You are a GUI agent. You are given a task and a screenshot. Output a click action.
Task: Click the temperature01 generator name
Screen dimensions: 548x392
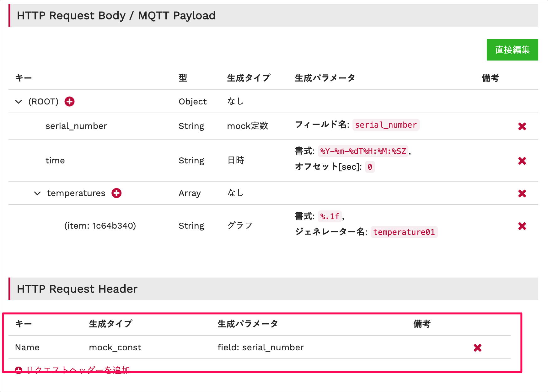pyautogui.click(x=404, y=232)
